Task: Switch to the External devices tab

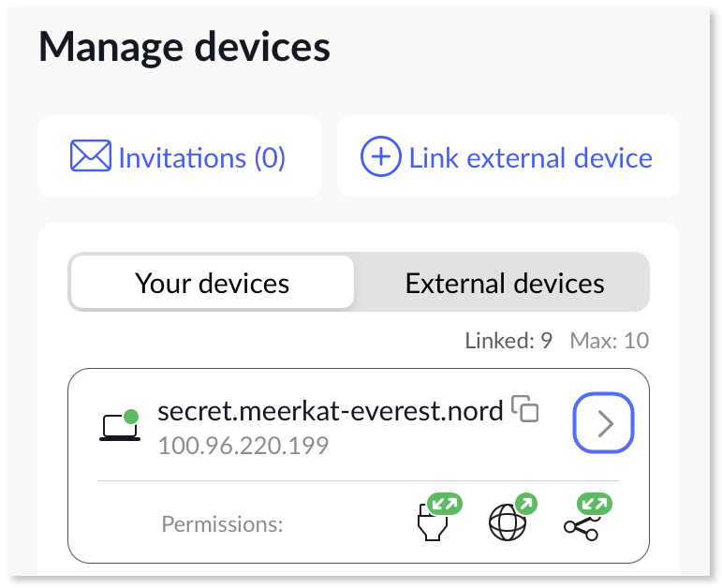Action: click(504, 283)
